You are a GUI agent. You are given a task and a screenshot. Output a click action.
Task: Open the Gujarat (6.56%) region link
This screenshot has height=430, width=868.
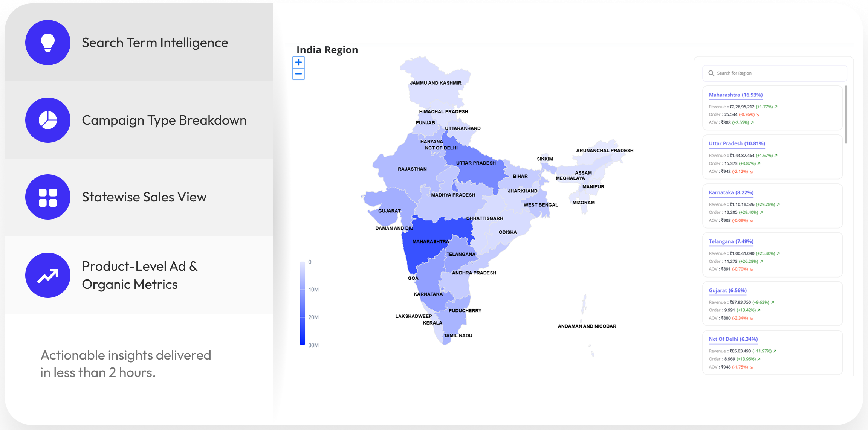[x=727, y=290]
